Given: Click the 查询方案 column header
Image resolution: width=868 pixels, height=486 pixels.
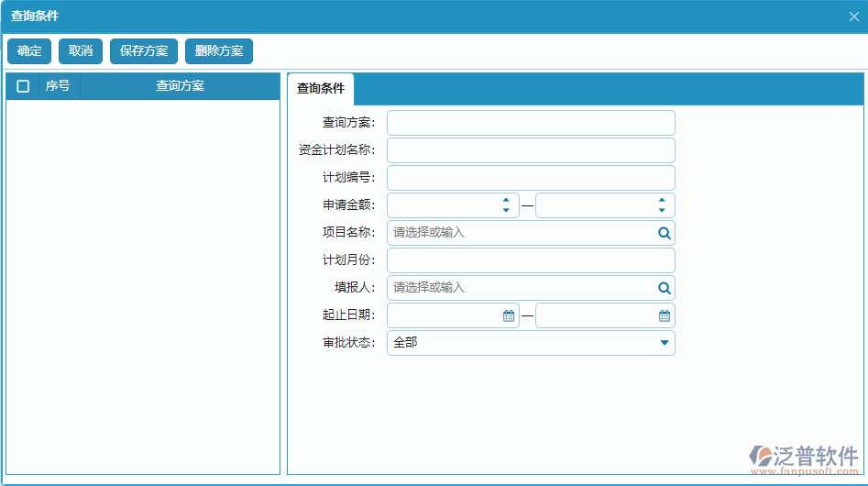Looking at the screenshot, I should coord(180,86).
